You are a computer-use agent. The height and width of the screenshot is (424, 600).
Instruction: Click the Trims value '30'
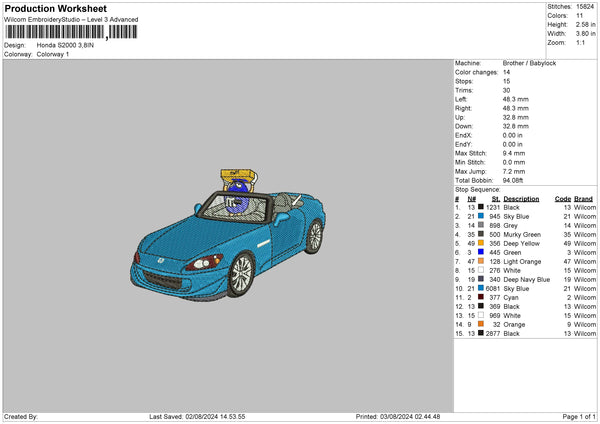[x=506, y=90]
